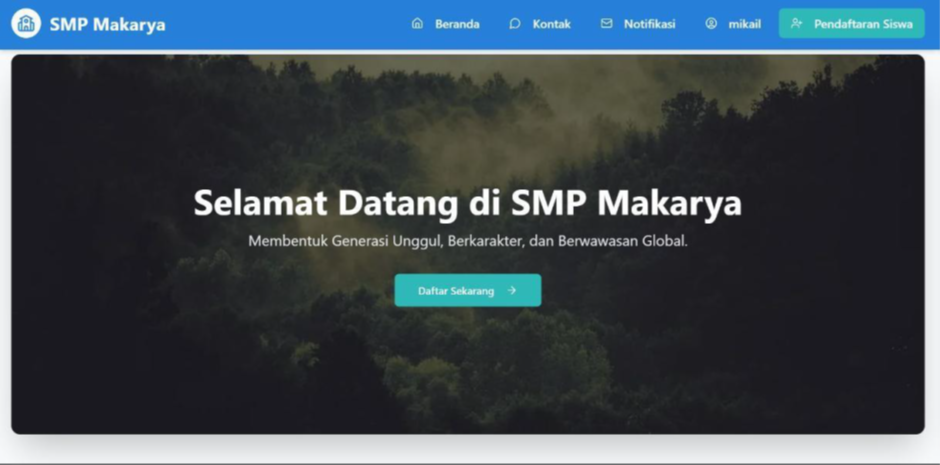Open the mikail account menu
The height and width of the screenshot is (465, 940).
(x=733, y=24)
